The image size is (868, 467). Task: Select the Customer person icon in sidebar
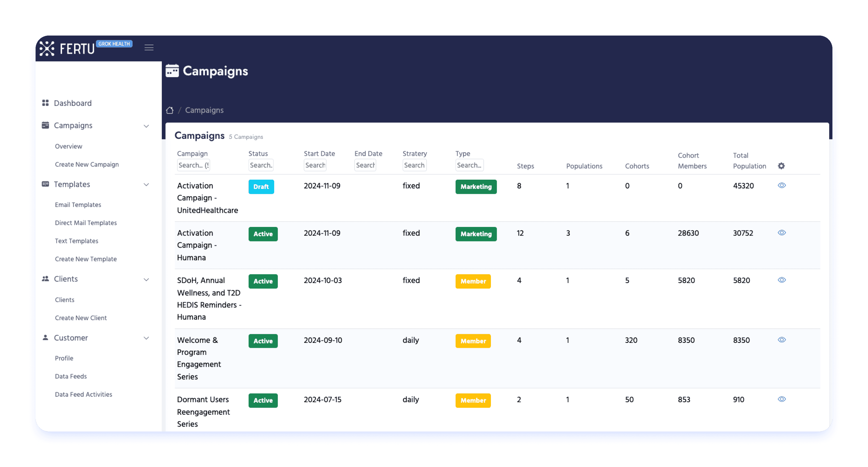point(45,338)
